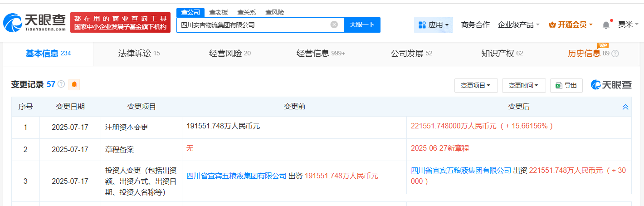Image resolution: width=644 pixels, height=206 pixels.
Task: Open the 应用 dropdown
Action: (434, 25)
